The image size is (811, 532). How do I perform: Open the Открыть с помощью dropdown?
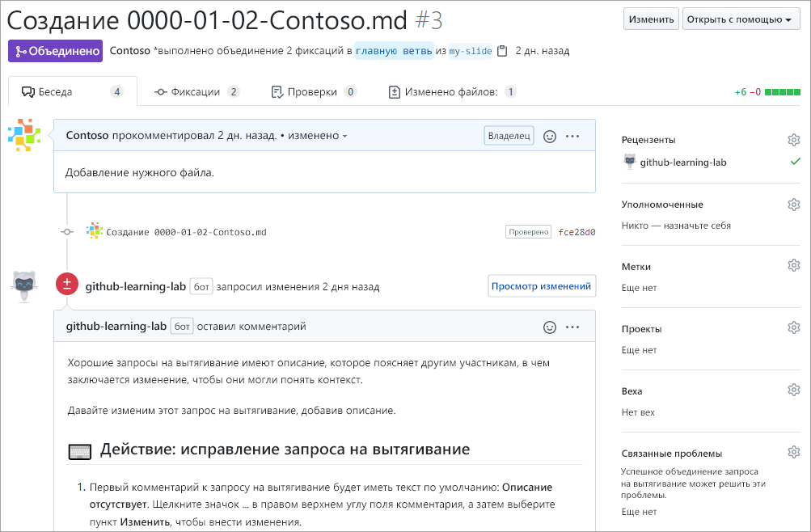pyautogui.click(x=741, y=19)
